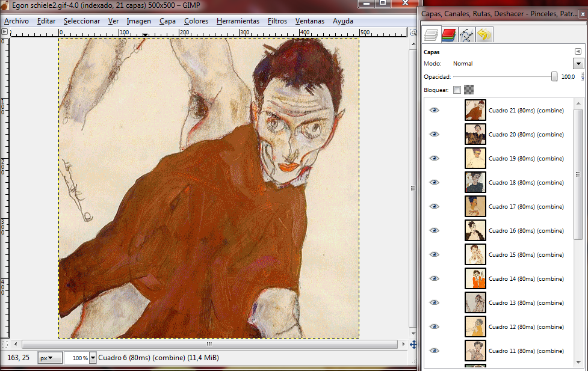Image resolution: width=588 pixels, height=371 pixels.
Task: Select the Cuadro 12 layer thumbnail
Action: (475, 327)
